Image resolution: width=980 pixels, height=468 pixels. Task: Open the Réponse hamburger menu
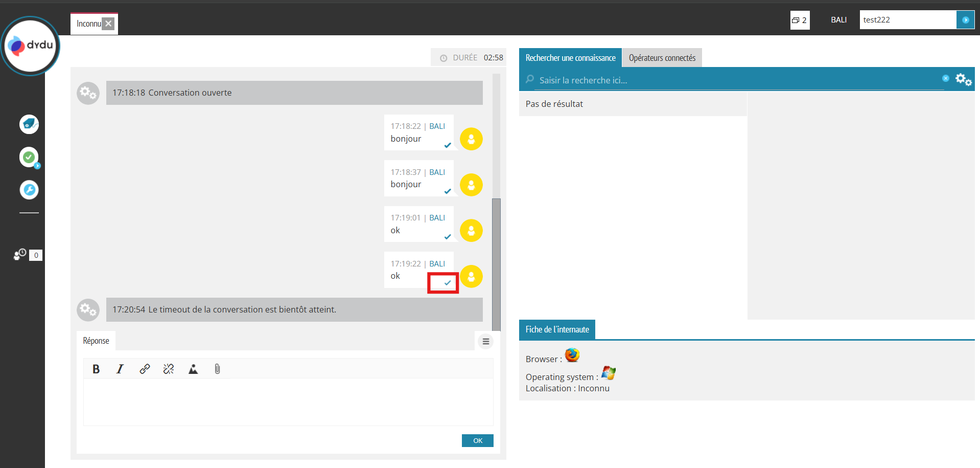pos(485,341)
